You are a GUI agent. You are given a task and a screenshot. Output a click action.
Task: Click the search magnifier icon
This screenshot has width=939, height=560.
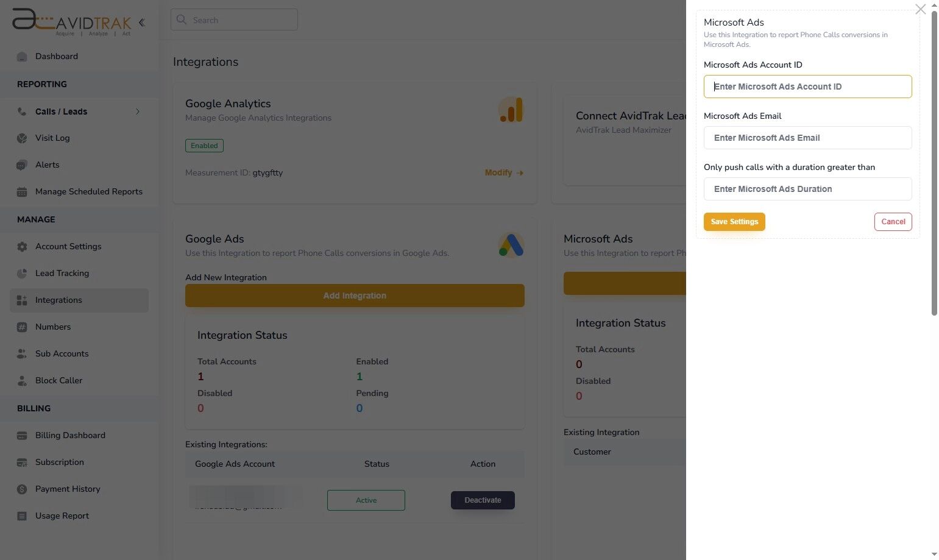coord(182,19)
